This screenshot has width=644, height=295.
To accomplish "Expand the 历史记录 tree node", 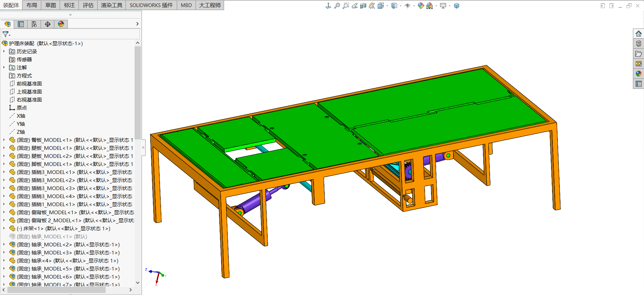I will [x=4, y=51].
